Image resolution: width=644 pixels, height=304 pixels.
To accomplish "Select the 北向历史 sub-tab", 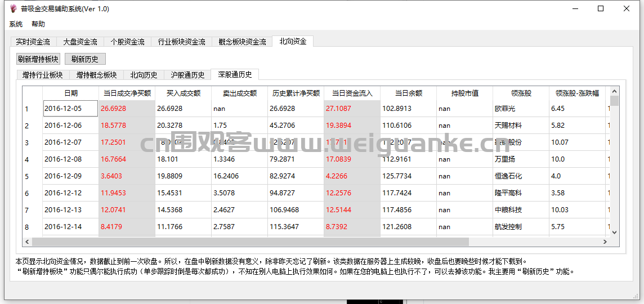I will point(144,75).
